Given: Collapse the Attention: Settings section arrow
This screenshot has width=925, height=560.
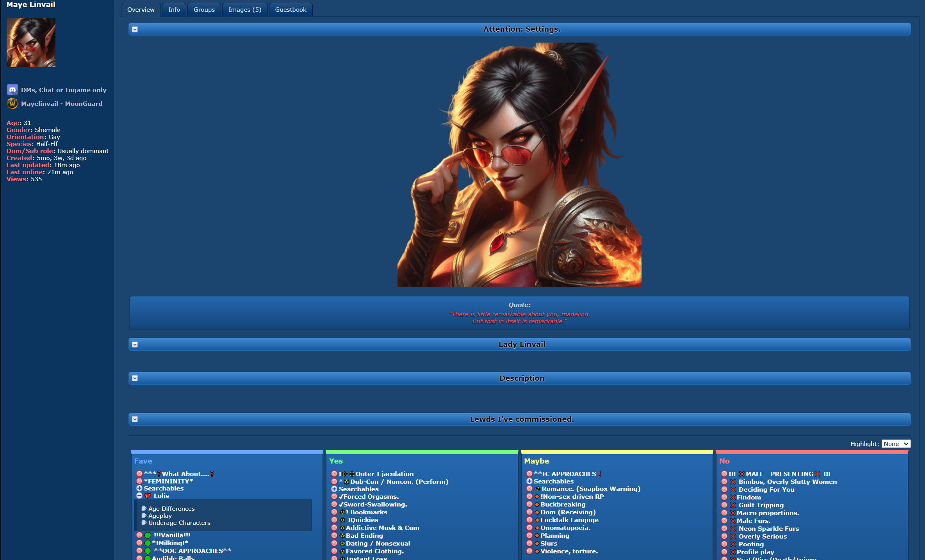Looking at the screenshot, I should click(135, 29).
